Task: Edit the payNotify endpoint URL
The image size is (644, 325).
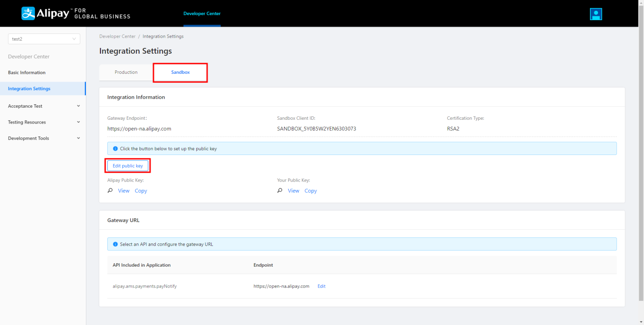Action: click(321, 286)
